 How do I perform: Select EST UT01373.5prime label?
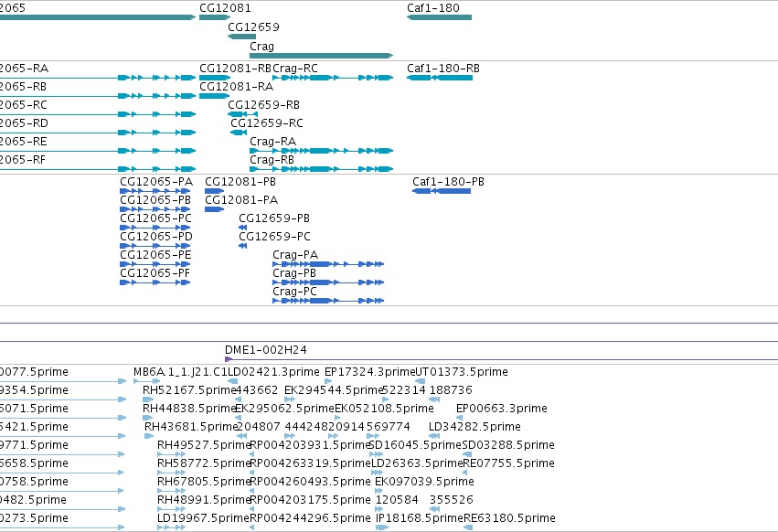[x=462, y=372]
